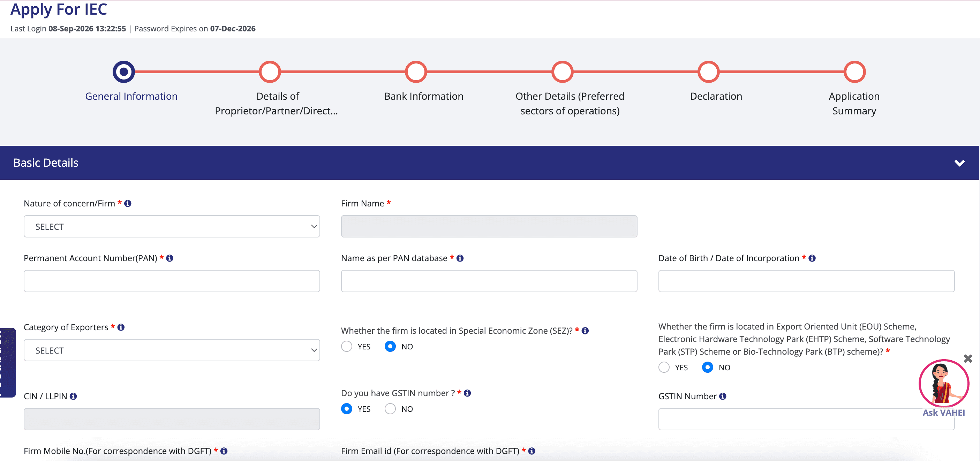Open the Nature of concern/Firm dropdown
This screenshot has width=980, height=461.
tap(172, 226)
